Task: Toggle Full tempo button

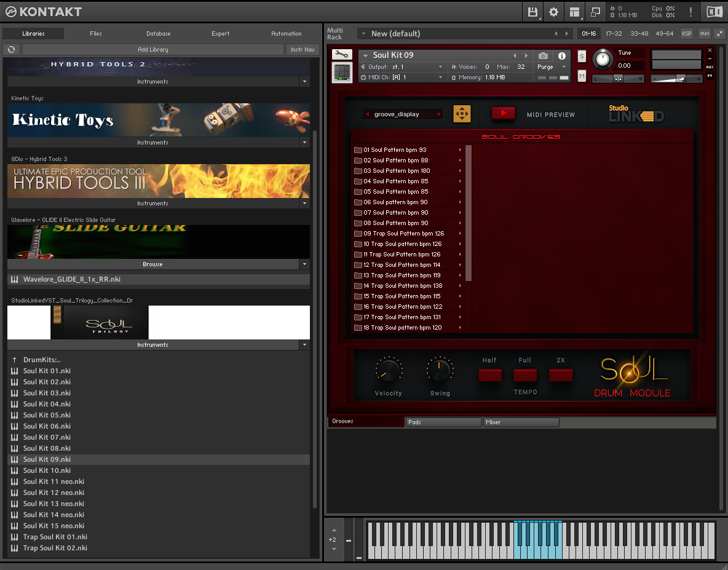Action: click(x=525, y=375)
